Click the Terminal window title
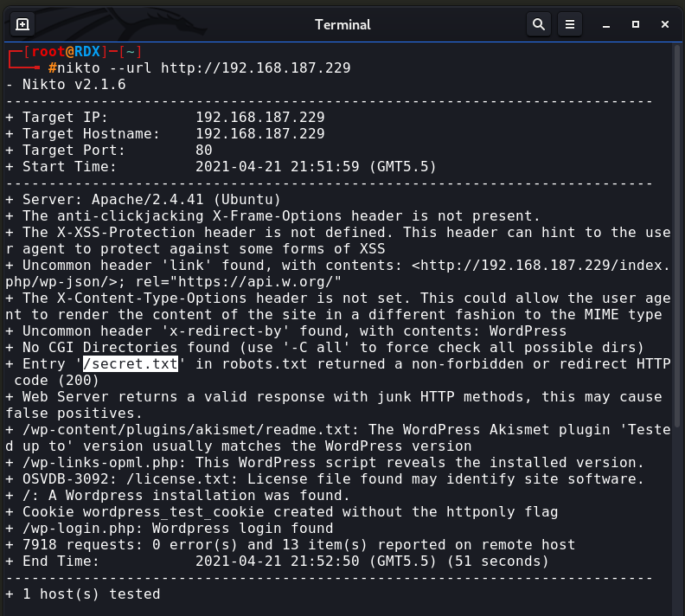685x616 pixels. (x=342, y=24)
